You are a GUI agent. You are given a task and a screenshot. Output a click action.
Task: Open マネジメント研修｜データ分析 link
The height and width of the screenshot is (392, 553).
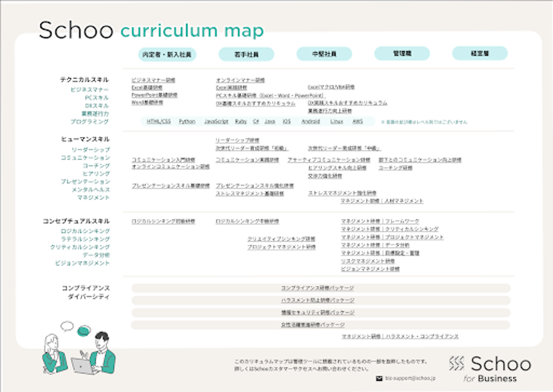coord(375,245)
